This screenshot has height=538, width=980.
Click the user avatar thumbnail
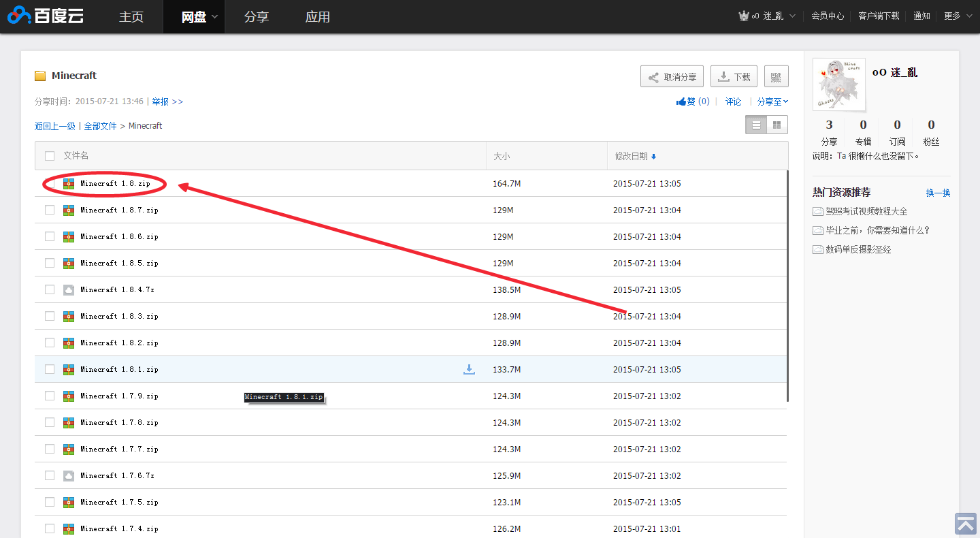click(839, 84)
